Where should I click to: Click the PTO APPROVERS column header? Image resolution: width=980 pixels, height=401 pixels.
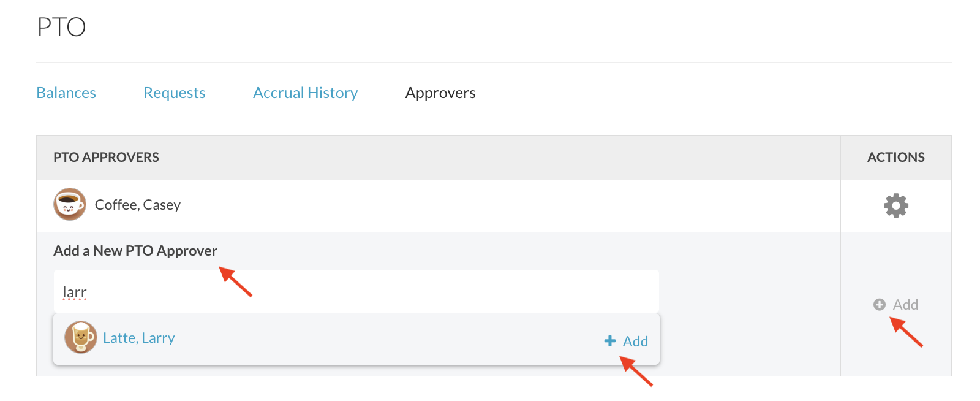click(106, 158)
